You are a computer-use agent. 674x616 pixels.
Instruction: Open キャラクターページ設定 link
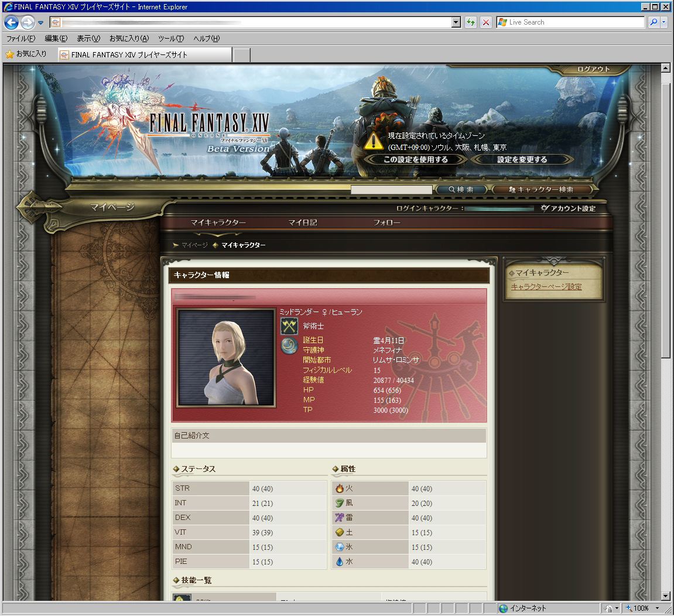546,287
